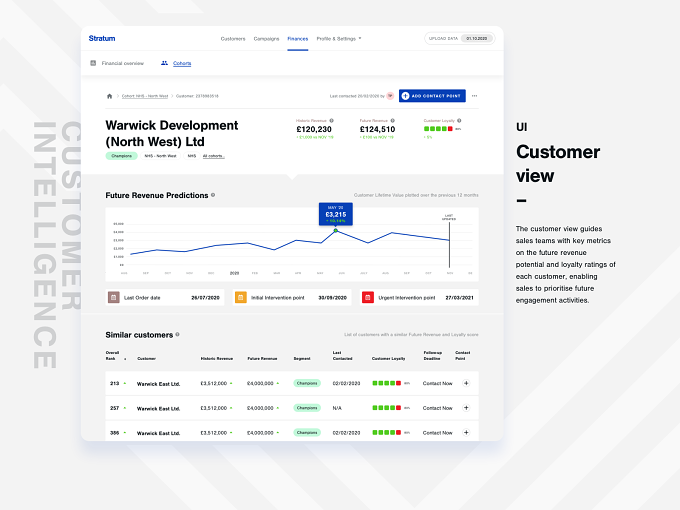Screen dimensions: 680x510
Task: Open the Financial overview tab
Action: 122,63
